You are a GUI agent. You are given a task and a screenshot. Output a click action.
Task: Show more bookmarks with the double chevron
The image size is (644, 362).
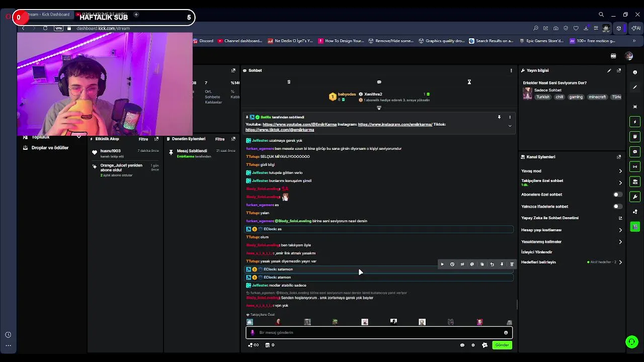tap(634, 41)
